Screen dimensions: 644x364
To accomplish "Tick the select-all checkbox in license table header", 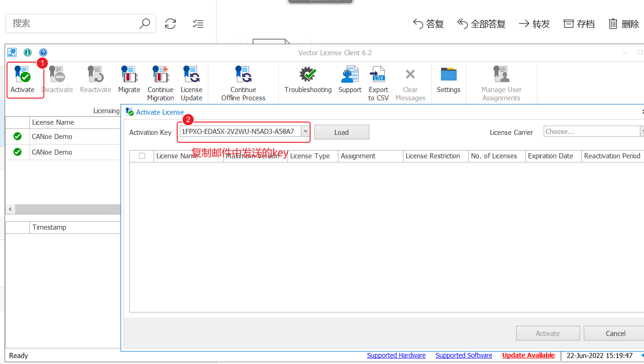I will 142,156.
